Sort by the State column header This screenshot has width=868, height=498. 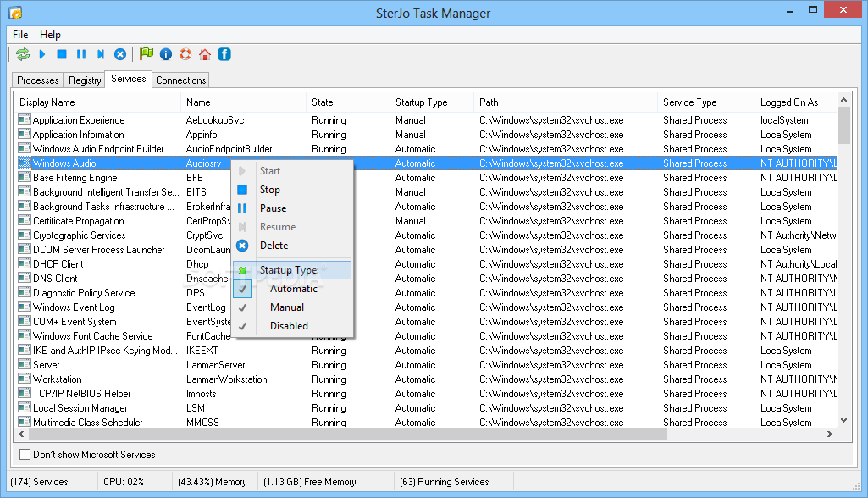pyautogui.click(x=348, y=102)
